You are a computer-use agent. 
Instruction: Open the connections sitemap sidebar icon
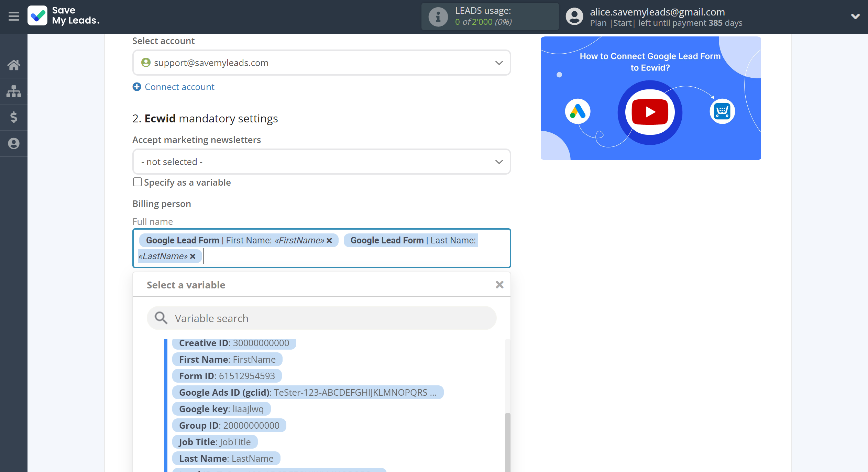click(14, 91)
